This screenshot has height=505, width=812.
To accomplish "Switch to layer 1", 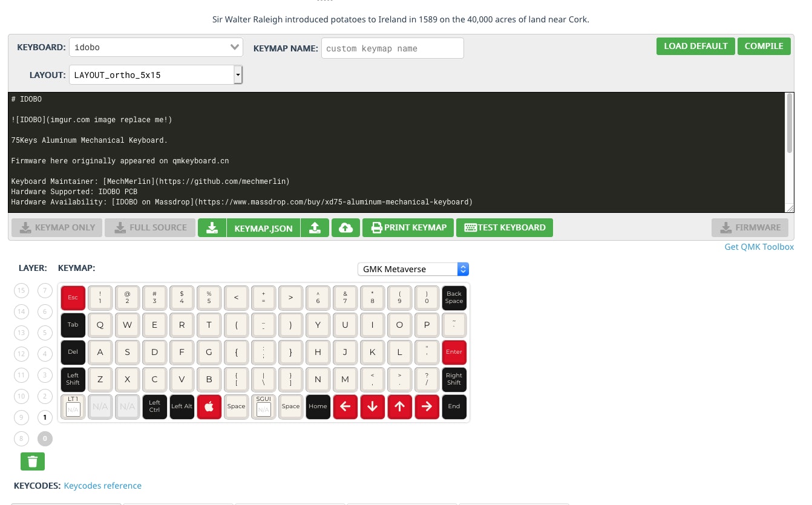I will [x=45, y=417].
